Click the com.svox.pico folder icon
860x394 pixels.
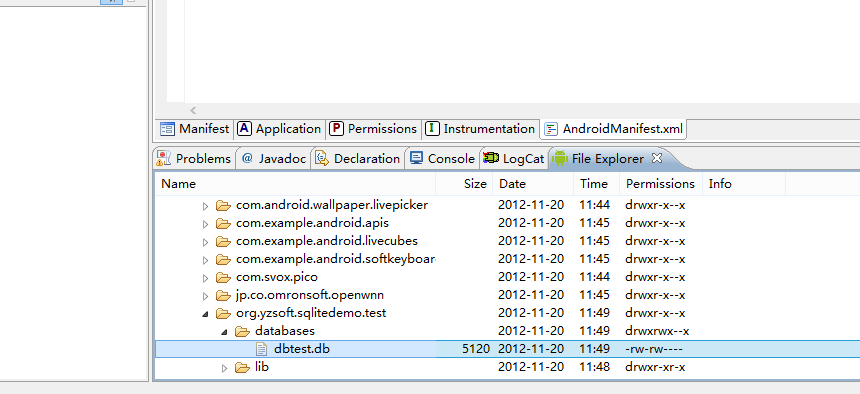coord(223,277)
